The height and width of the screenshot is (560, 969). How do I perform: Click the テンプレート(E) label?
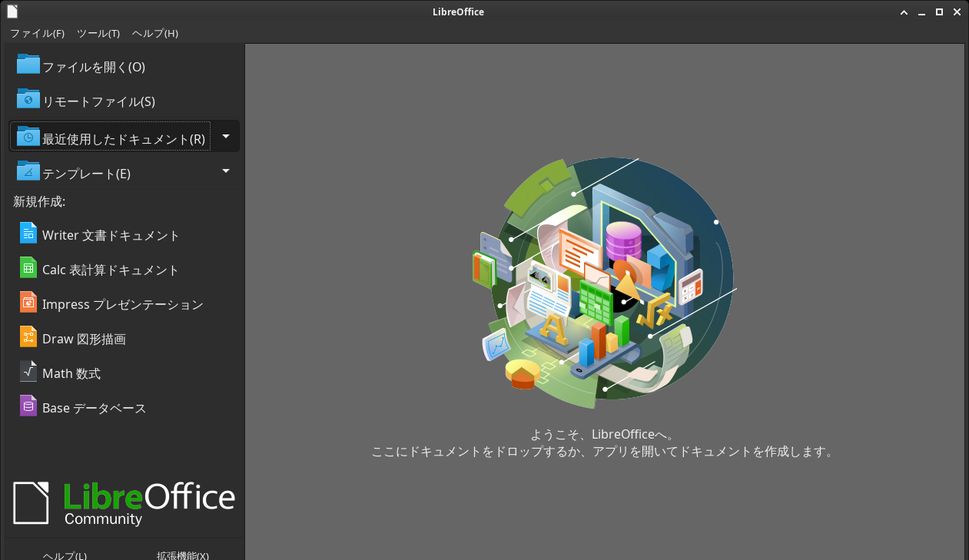87,174
